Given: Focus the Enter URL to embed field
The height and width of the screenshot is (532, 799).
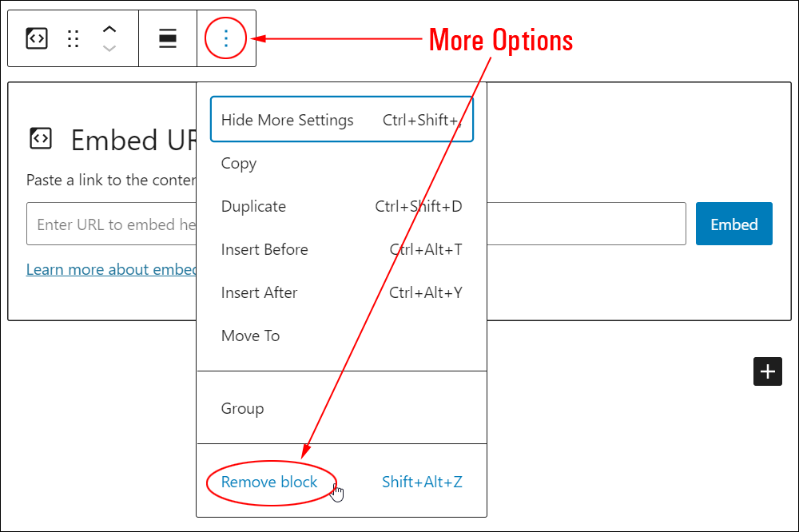Looking at the screenshot, I should [x=356, y=224].
